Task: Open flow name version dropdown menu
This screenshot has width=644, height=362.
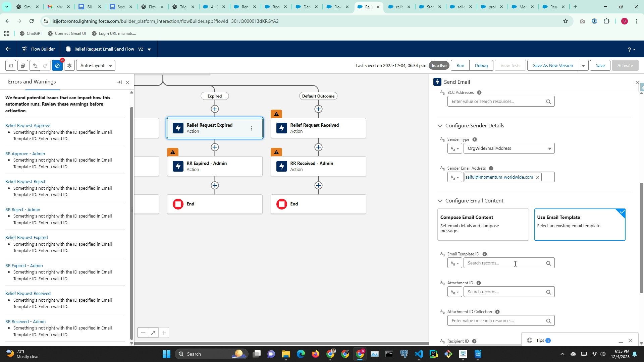Action: 149,49
